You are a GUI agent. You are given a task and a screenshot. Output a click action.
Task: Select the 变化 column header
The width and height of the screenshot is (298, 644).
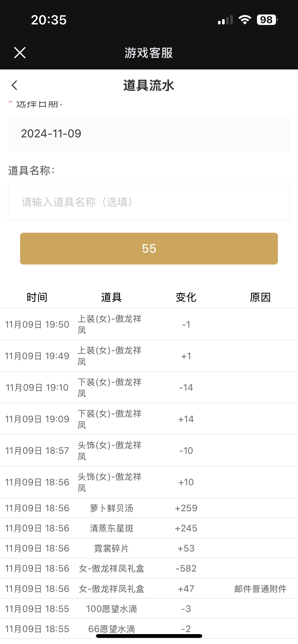point(186,297)
